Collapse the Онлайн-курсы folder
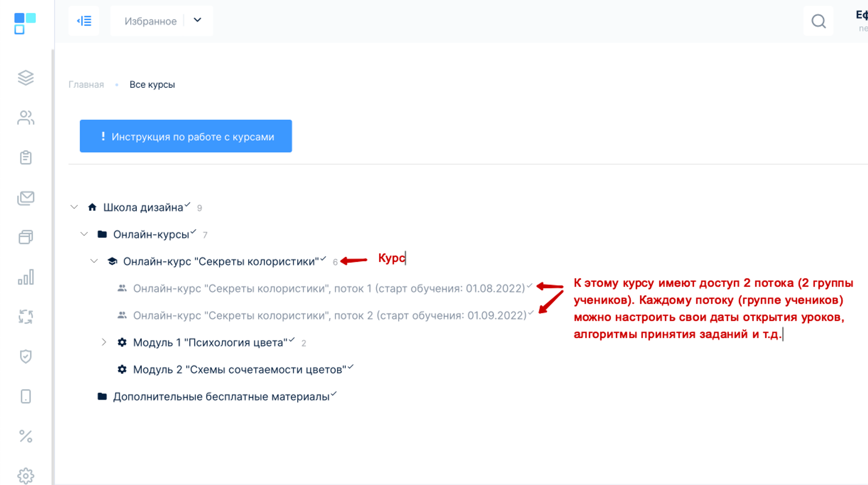This screenshot has height=485, width=868. (84, 234)
